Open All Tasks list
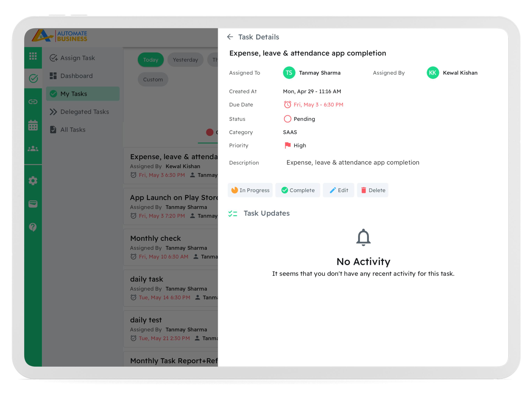 (x=83, y=130)
